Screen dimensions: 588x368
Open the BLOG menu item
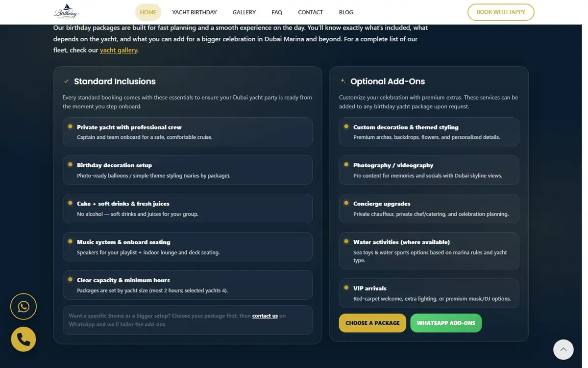346,12
